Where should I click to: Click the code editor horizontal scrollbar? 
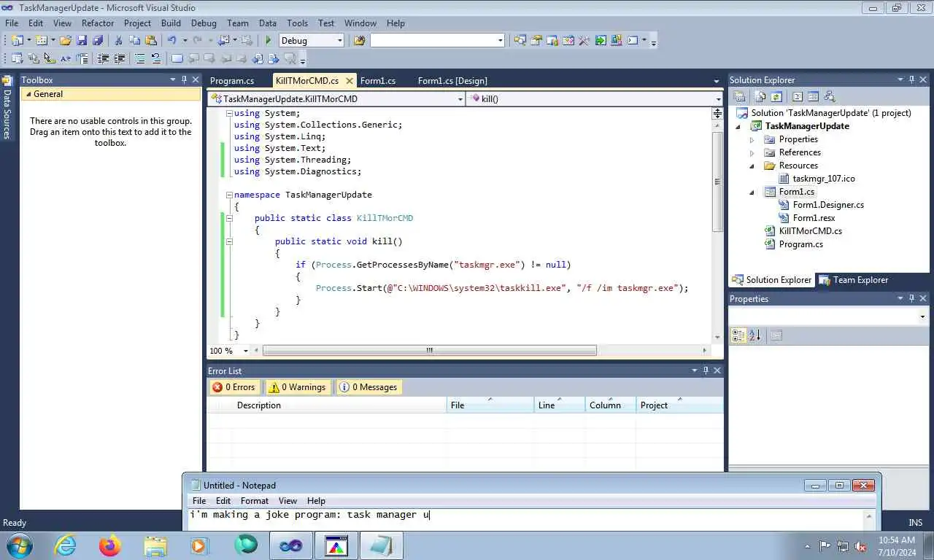pos(430,351)
